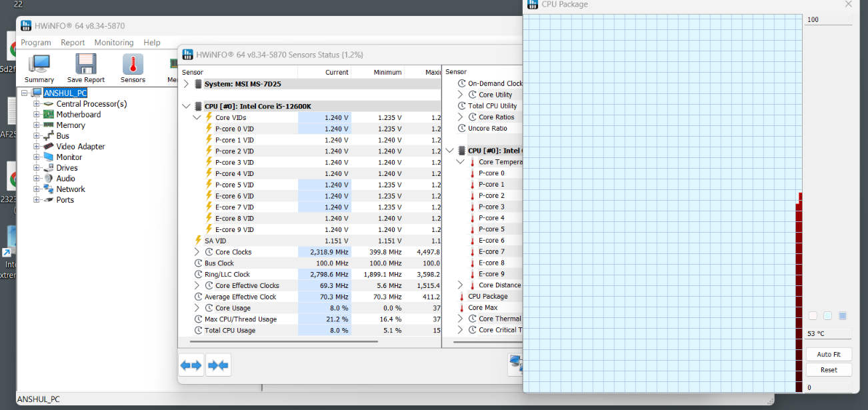Click the lightning icon beside P-core 0 VID
The width and height of the screenshot is (868, 410).
point(209,129)
